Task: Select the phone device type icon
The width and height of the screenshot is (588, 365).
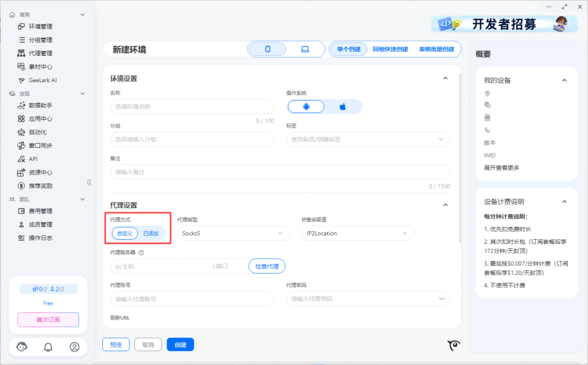Action: [268, 49]
